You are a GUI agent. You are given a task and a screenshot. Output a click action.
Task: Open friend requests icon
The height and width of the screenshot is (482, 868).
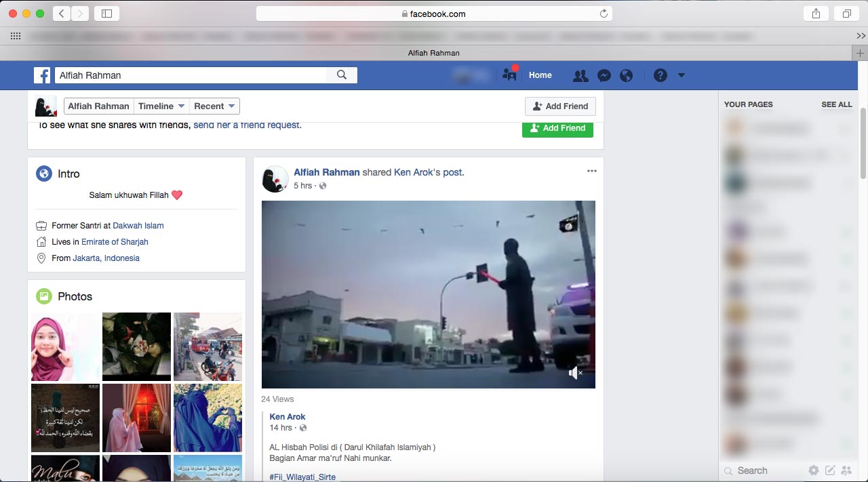(x=580, y=76)
